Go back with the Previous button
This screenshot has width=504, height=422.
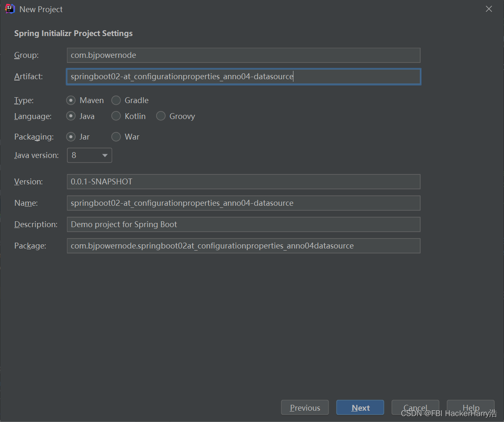pyautogui.click(x=305, y=408)
